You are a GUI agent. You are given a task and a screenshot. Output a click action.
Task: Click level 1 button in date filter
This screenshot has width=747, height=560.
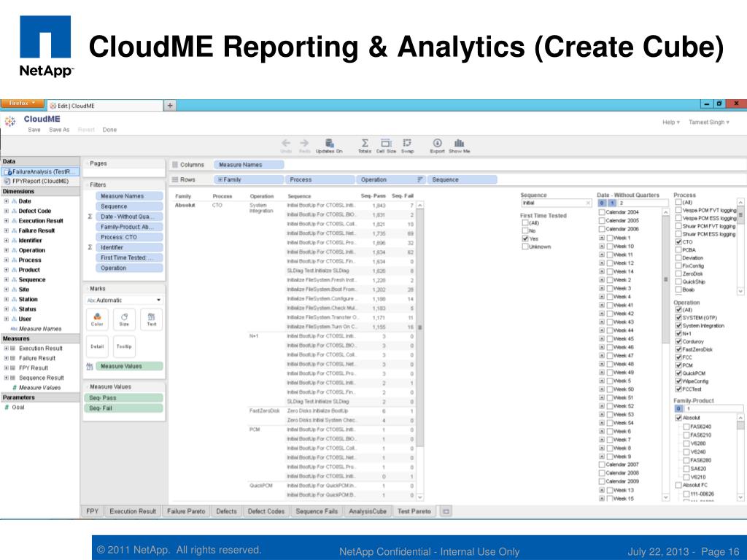pyautogui.click(x=612, y=203)
